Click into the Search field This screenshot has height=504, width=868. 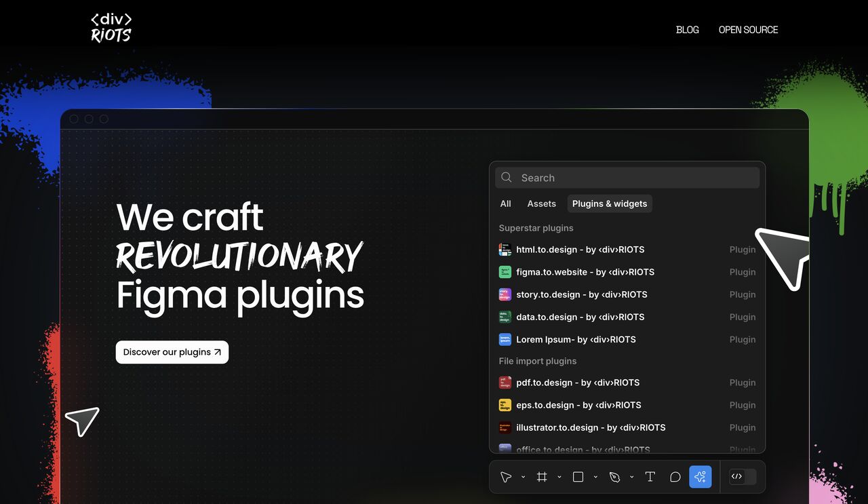coord(627,178)
